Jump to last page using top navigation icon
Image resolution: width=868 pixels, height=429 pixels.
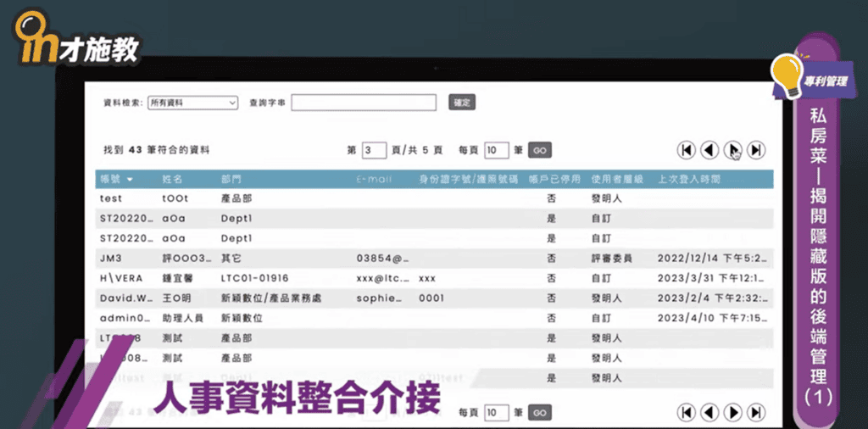(x=756, y=150)
